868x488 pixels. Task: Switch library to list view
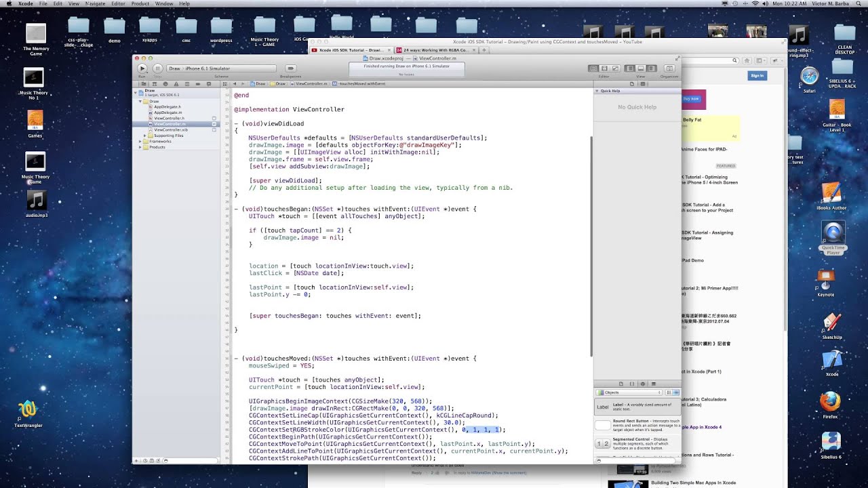click(x=676, y=392)
